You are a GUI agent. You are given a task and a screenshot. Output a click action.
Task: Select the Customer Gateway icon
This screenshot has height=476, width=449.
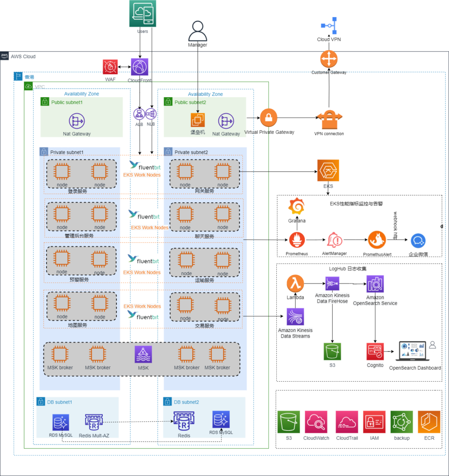pos(328,59)
